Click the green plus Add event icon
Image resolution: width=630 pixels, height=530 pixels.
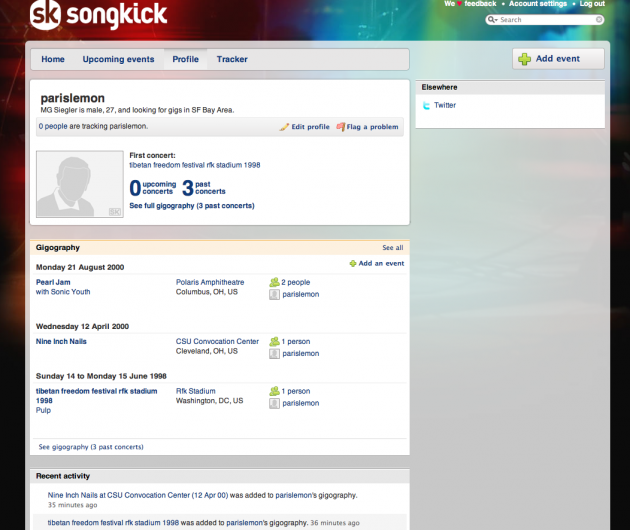[524, 59]
